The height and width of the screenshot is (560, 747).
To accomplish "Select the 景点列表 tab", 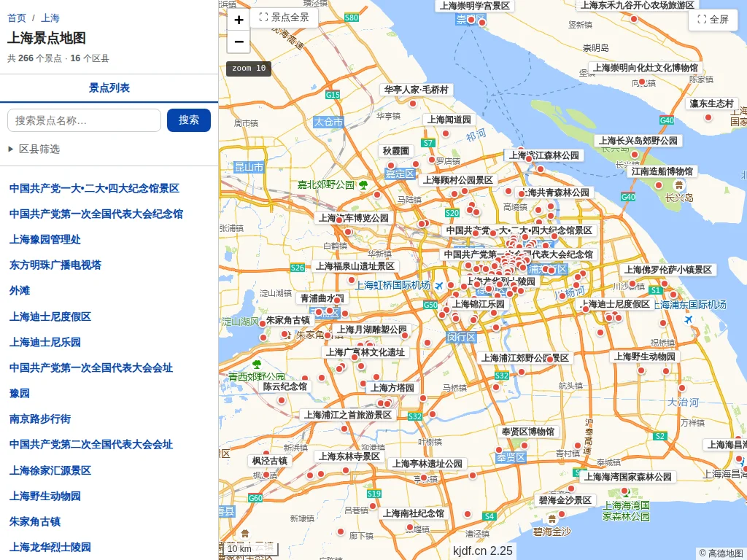I will click(x=109, y=87).
